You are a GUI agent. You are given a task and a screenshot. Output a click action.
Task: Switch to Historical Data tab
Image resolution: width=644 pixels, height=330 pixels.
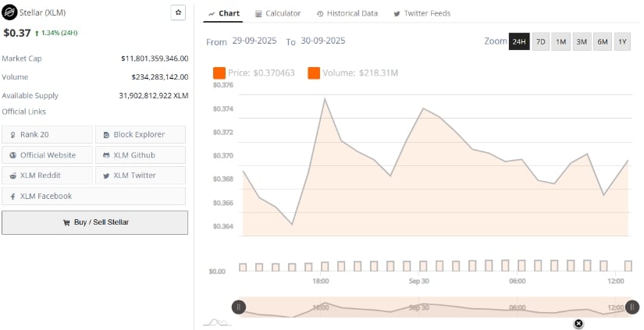[x=347, y=13]
